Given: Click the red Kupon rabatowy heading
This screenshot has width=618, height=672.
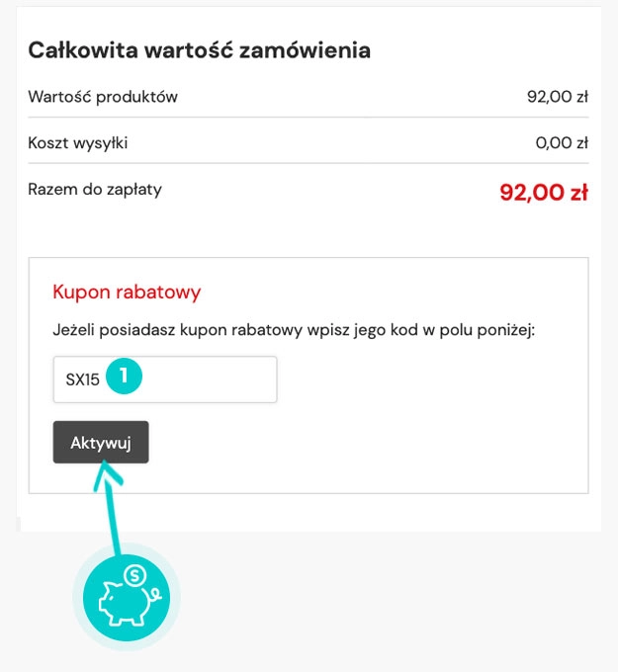Looking at the screenshot, I should coord(126,293).
